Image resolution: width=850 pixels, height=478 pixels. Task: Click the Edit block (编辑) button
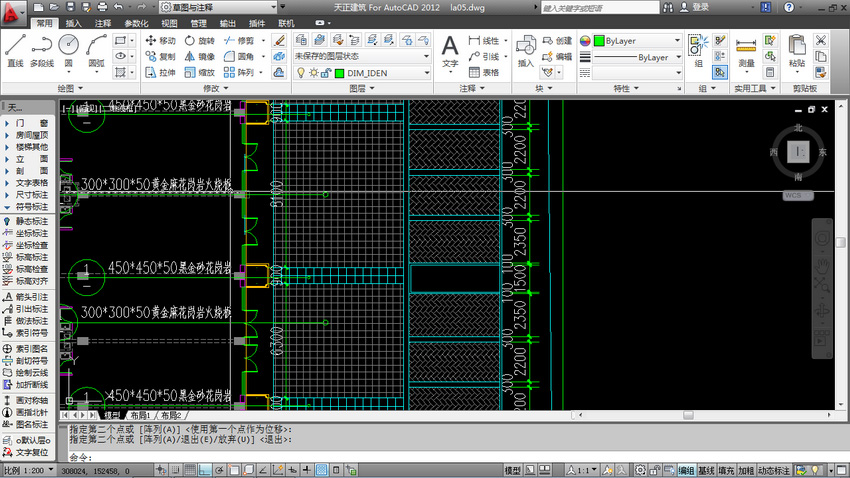[x=557, y=56]
